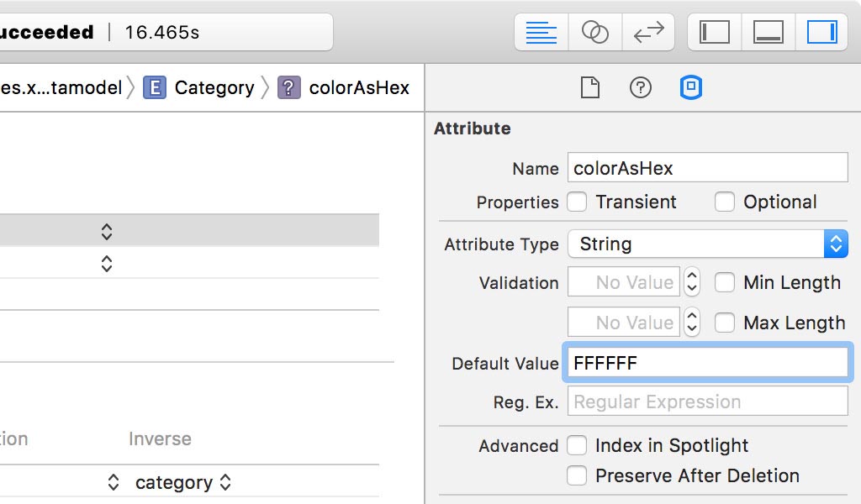Hide the Utilities inspector panel
The width and height of the screenshot is (861, 504).
822,32
